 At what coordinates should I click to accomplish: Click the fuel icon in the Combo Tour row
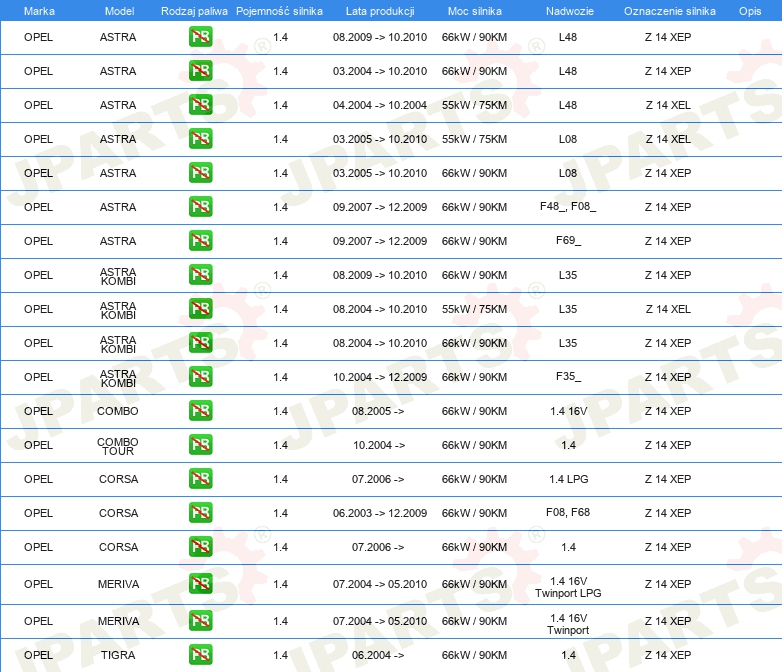coord(200,445)
